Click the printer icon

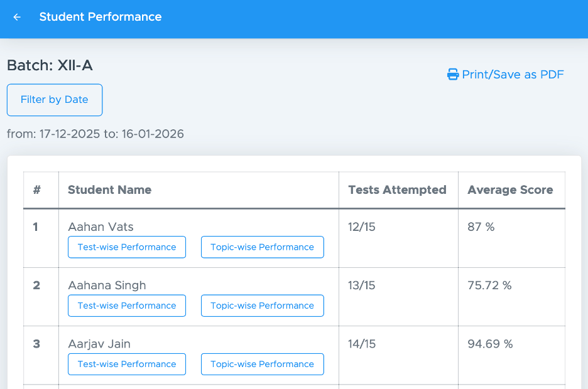[453, 75]
